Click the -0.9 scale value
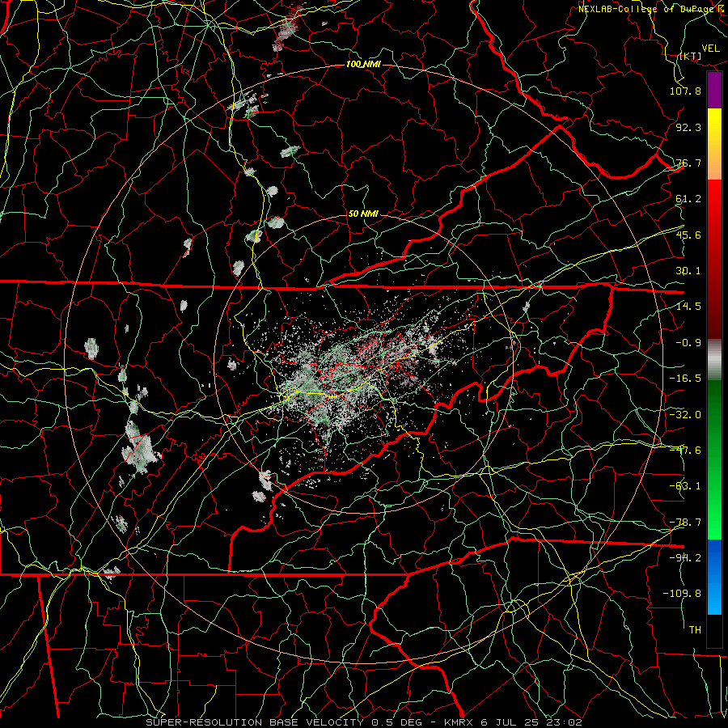The width and height of the screenshot is (728, 728). pyautogui.click(x=688, y=343)
